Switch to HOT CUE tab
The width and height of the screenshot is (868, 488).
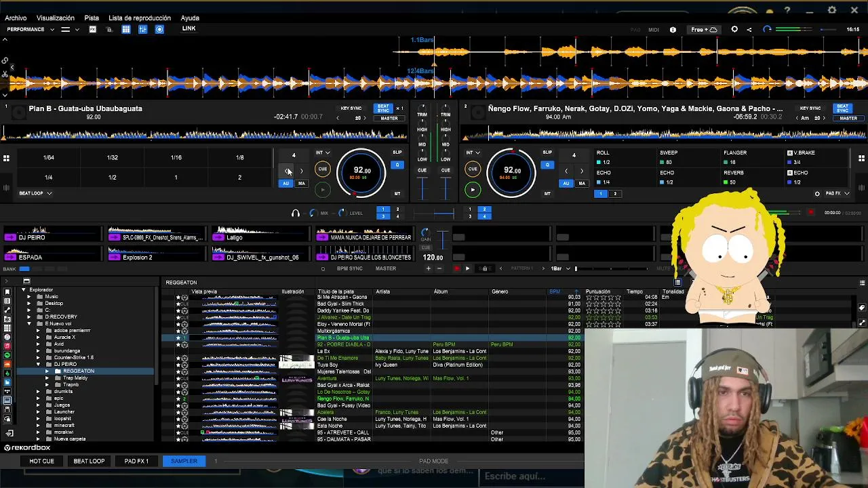click(x=41, y=461)
